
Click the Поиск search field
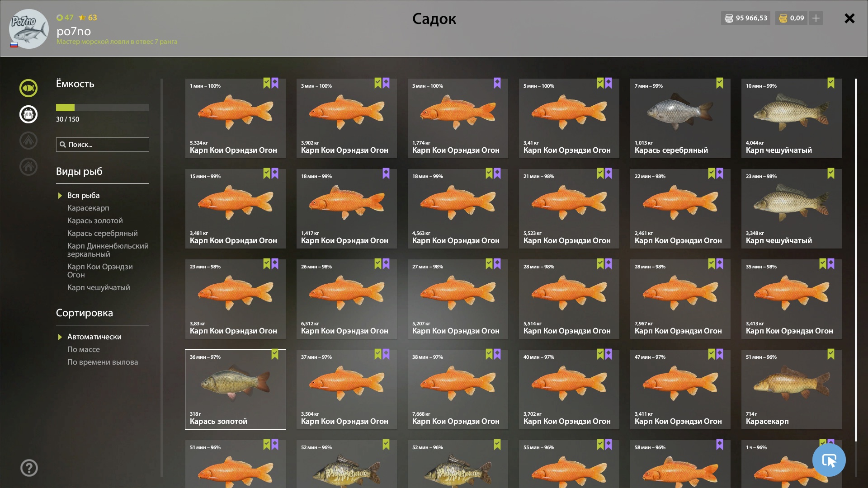point(103,145)
